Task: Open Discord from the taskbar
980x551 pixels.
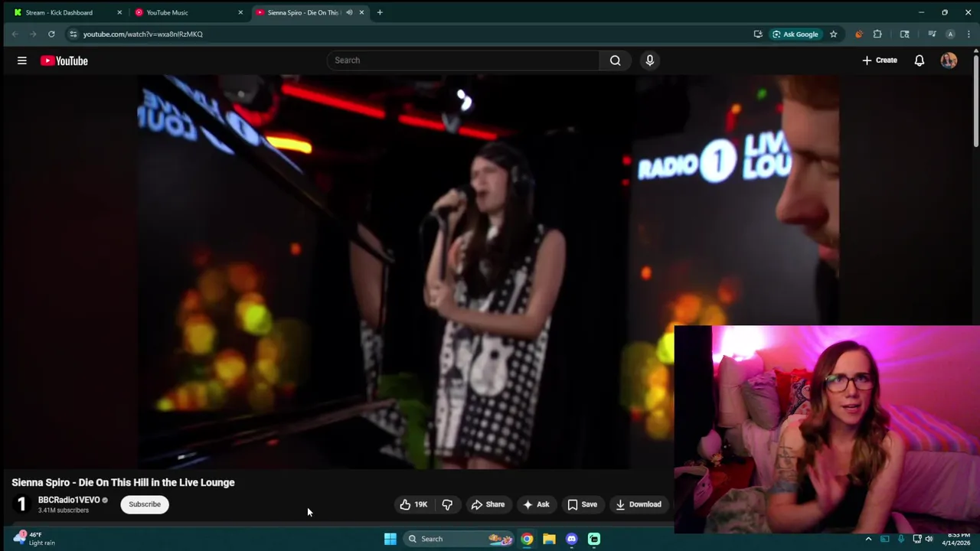Action: point(571,539)
